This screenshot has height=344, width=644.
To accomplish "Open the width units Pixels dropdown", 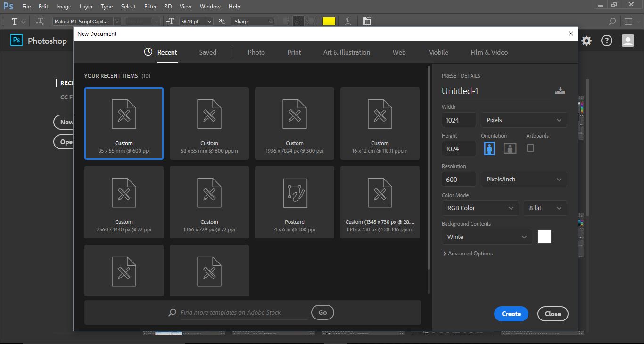I will (524, 120).
